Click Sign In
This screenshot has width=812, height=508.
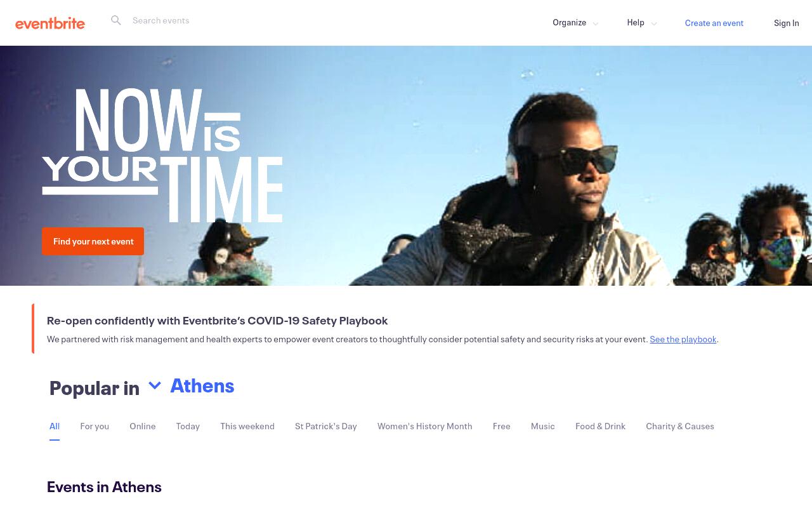point(786,23)
